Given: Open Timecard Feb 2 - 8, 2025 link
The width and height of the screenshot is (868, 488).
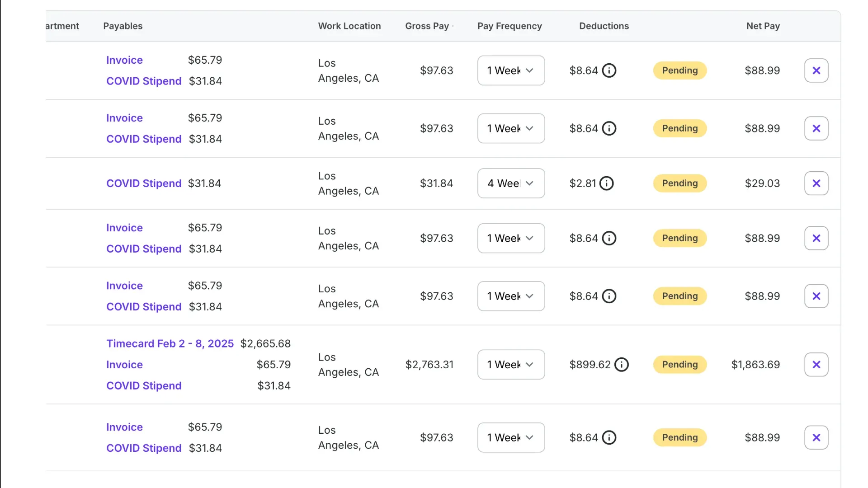Looking at the screenshot, I should pyautogui.click(x=170, y=344).
